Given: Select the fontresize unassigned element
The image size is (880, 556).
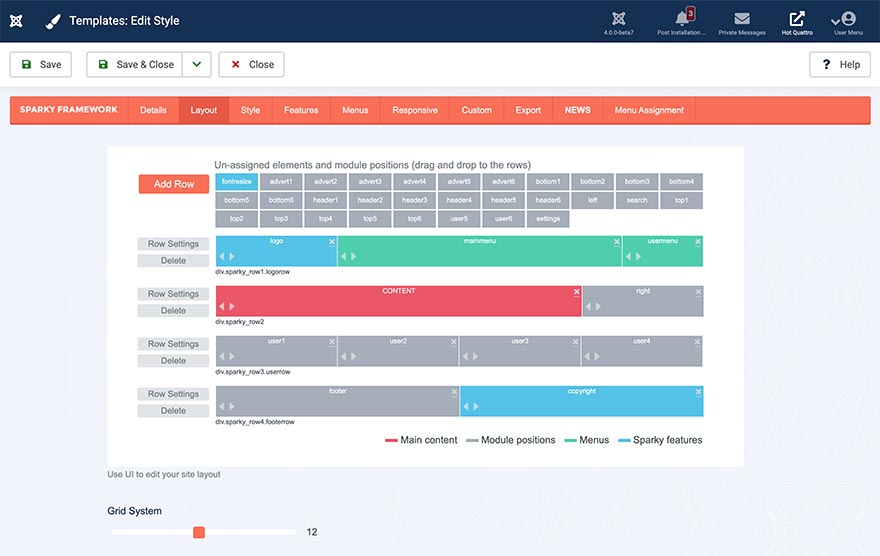Looking at the screenshot, I should tap(237, 182).
